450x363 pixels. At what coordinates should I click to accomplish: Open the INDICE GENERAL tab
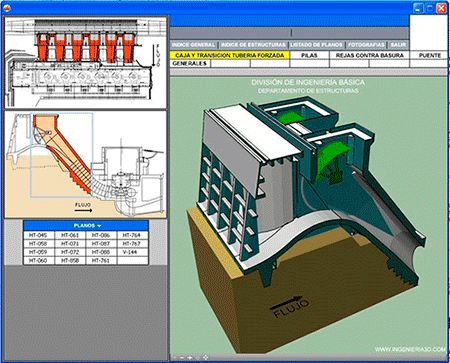[194, 45]
